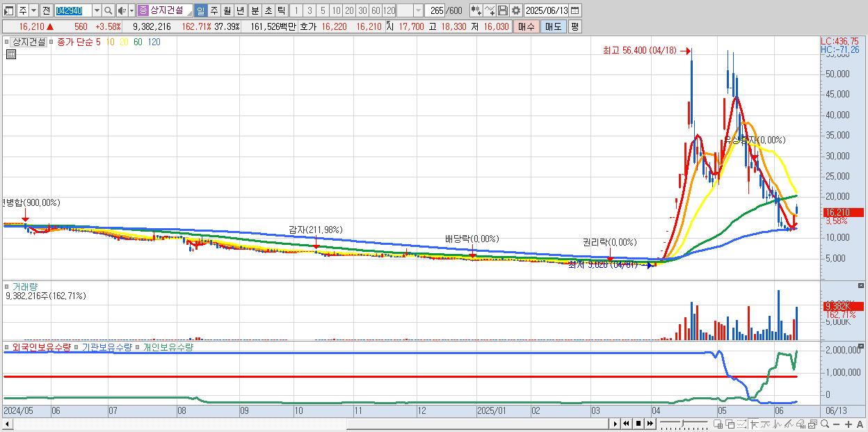Image resolution: width=868 pixels, height=432 pixels.
Task: Choose the 3 interval button
Action: pos(310,10)
